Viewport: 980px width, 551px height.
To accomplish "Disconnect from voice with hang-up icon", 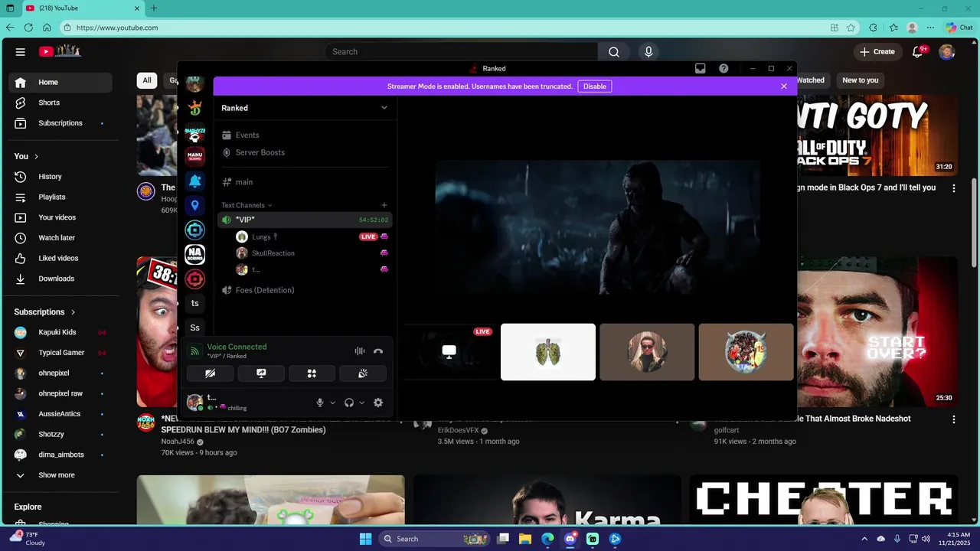I will point(377,351).
